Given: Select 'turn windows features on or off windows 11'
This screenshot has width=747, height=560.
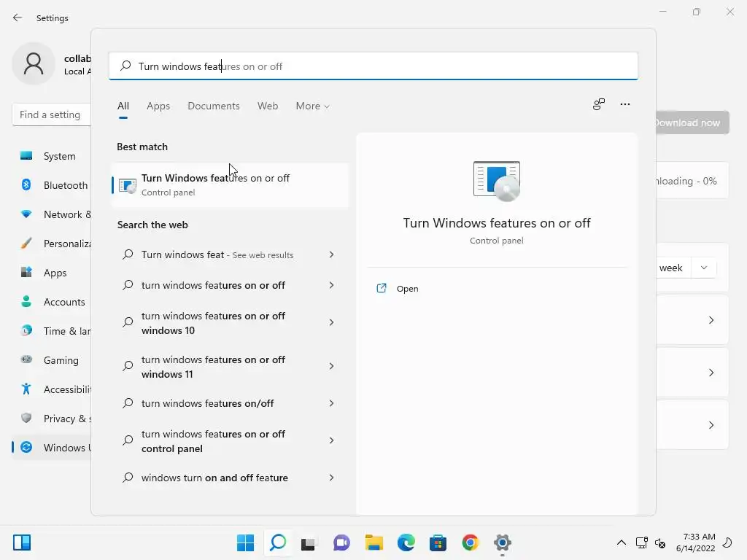Looking at the screenshot, I should (x=213, y=367).
